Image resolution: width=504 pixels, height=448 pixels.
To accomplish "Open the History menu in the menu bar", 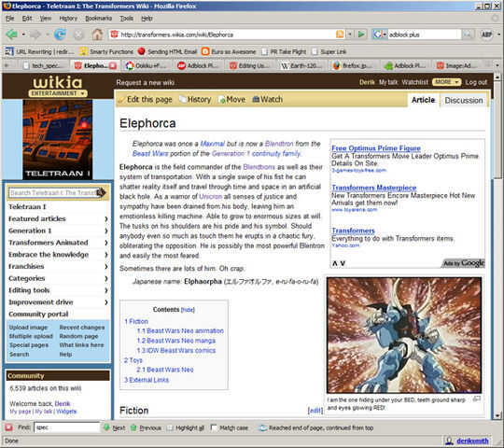I will (x=68, y=19).
